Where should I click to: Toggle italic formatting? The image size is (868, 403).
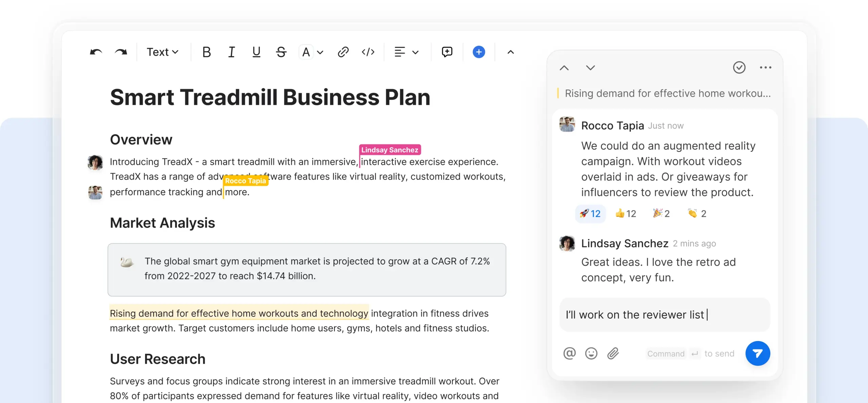click(x=232, y=52)
